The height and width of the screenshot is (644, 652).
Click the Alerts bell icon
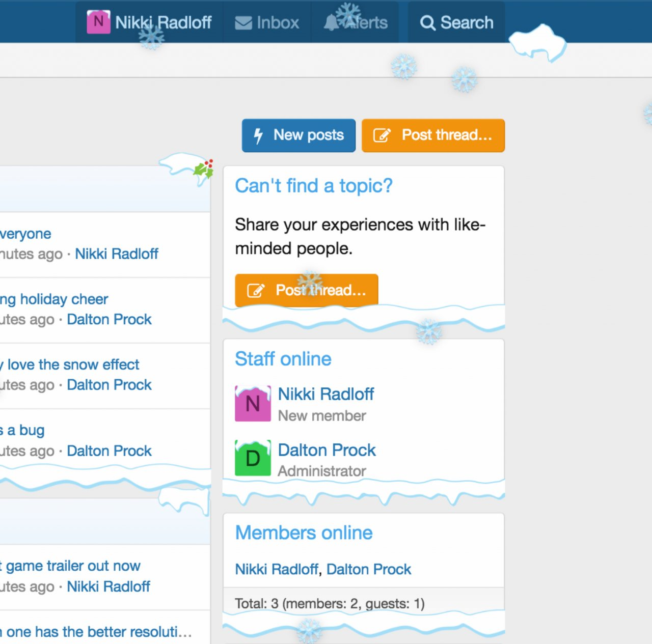pos(331,23)
